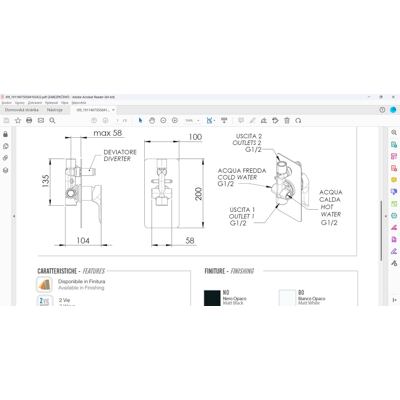Click the 'ACQUA FREDDA COLD WATER' label

tap(242, 174)
